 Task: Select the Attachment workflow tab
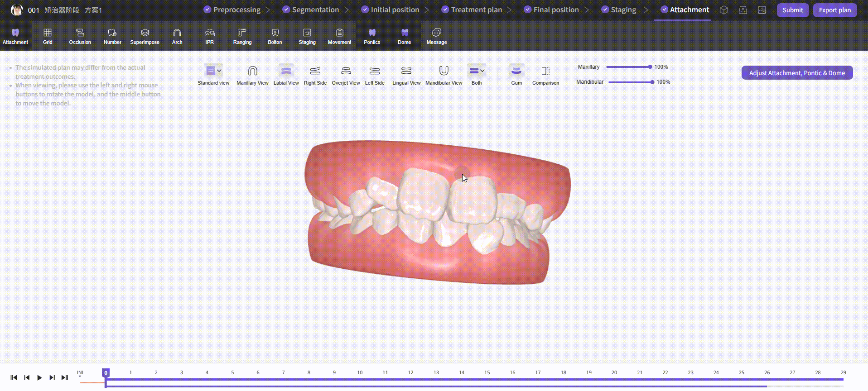685,10
